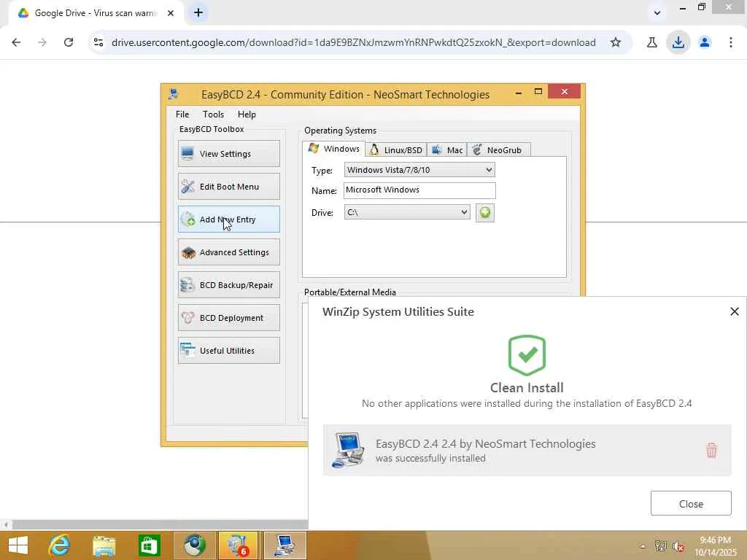Click the Chrome address bar URL

pos(353,42)
